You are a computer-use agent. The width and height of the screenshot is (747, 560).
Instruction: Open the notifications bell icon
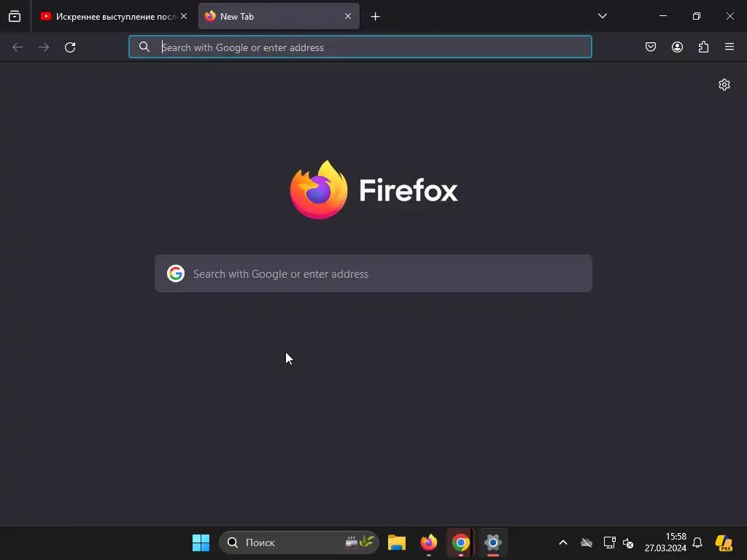tap(697, 542)
